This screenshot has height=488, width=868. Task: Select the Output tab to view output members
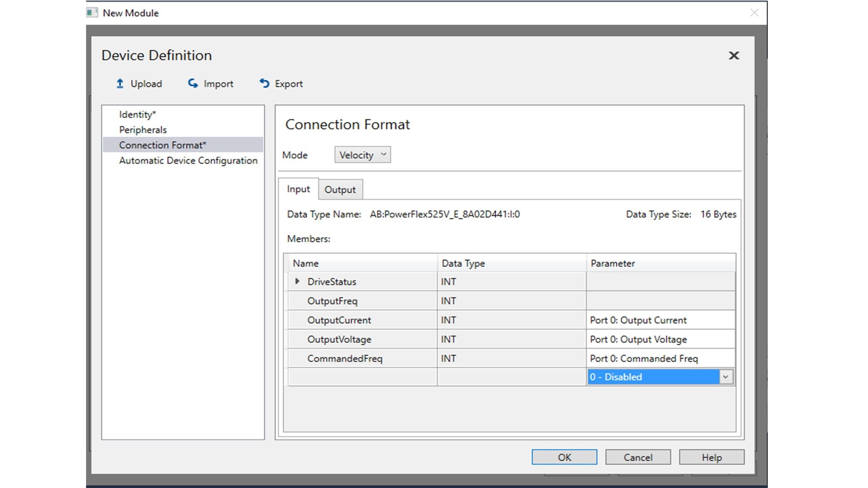[340, 189]
